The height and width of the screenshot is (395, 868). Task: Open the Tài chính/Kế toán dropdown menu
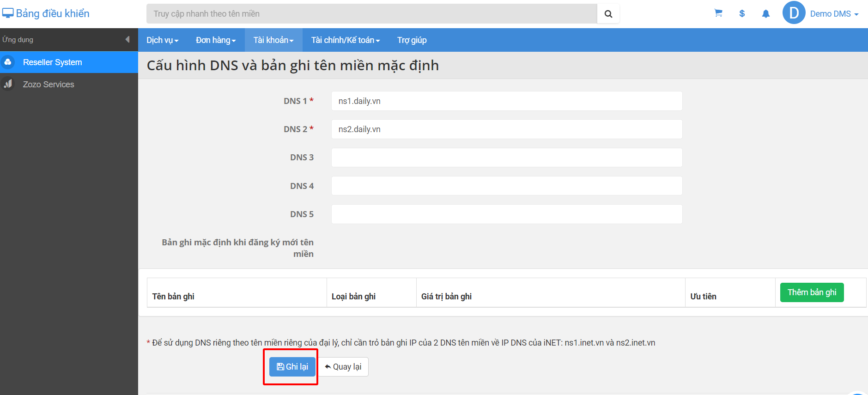point(346,40)
